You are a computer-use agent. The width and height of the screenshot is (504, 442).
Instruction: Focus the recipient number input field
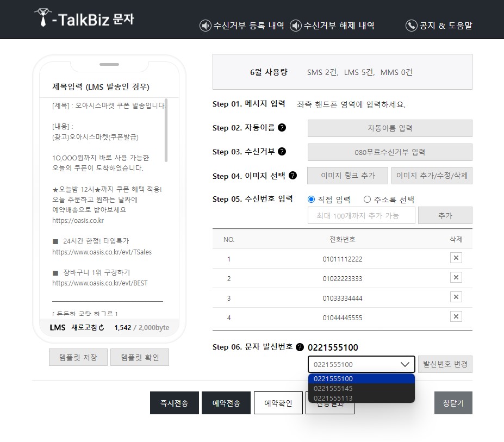point(362,215)
